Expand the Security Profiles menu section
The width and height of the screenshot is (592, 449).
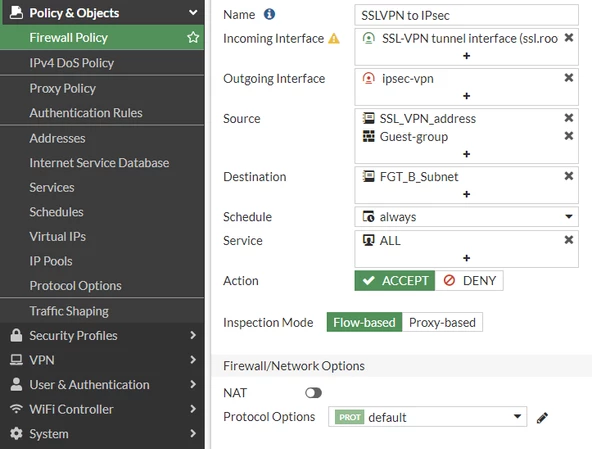click(x=102, y=335)
